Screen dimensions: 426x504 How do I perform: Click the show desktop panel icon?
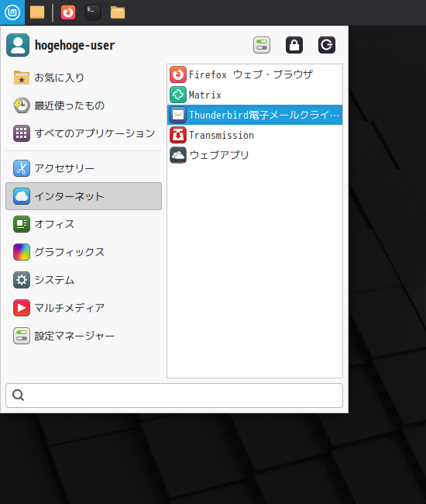37,12
